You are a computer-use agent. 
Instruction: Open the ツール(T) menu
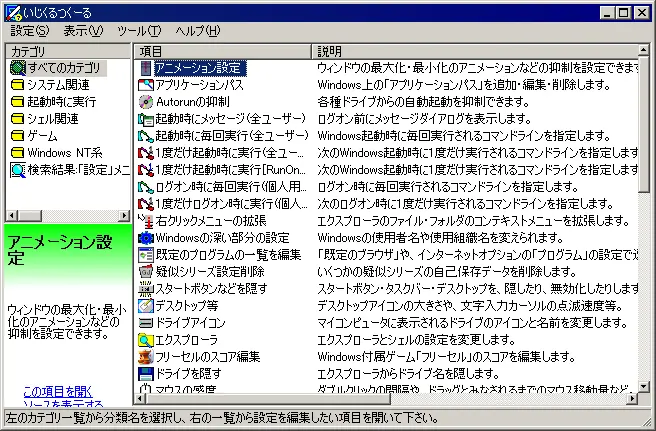(139, 31)
